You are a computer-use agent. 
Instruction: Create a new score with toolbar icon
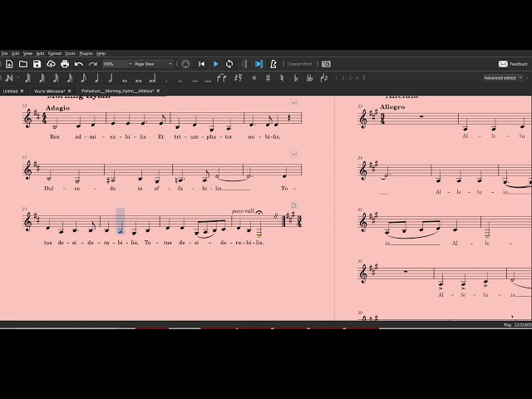pyautogui.click(x=9, y=64)
